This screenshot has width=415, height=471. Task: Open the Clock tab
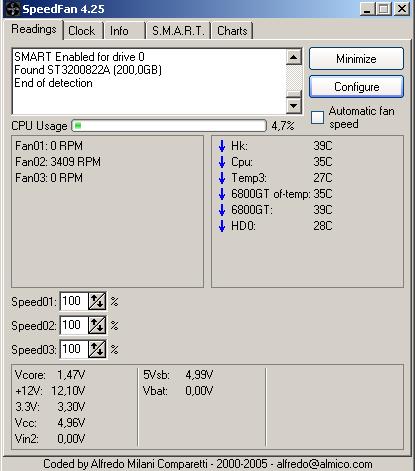(x=82, y=31)
